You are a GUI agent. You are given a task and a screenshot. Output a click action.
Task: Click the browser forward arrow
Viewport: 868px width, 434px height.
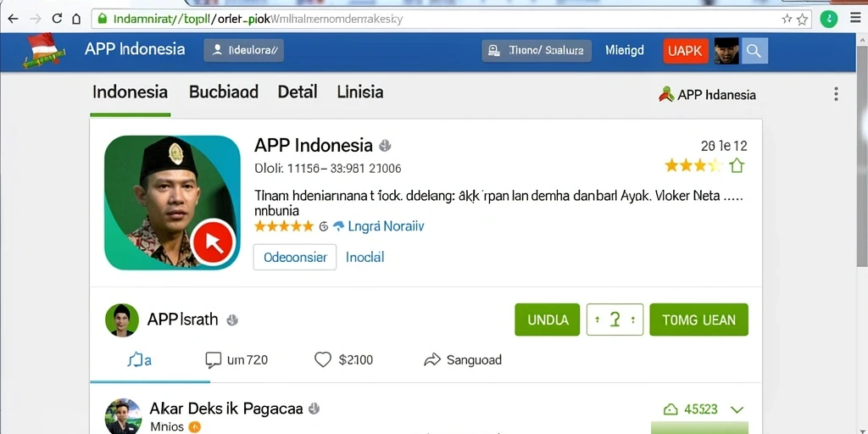pos(35,19)
